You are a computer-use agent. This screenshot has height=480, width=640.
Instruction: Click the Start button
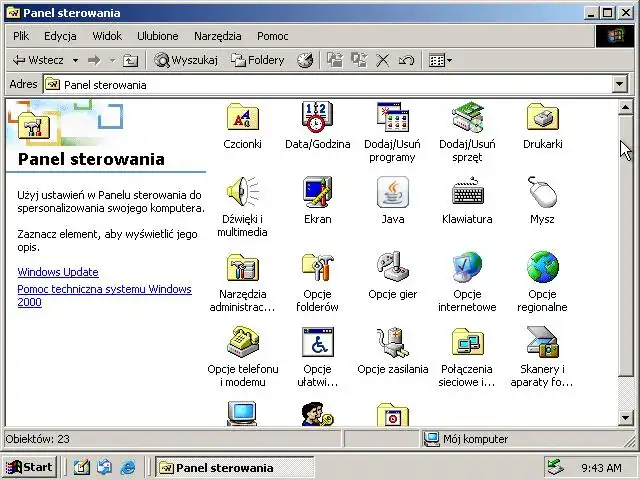[x=29, y=467]
